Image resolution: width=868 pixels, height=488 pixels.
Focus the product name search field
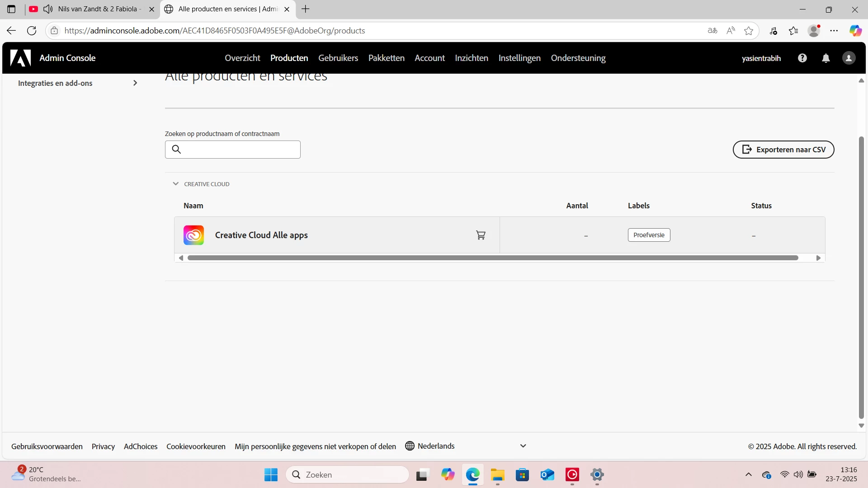point(240,150)
